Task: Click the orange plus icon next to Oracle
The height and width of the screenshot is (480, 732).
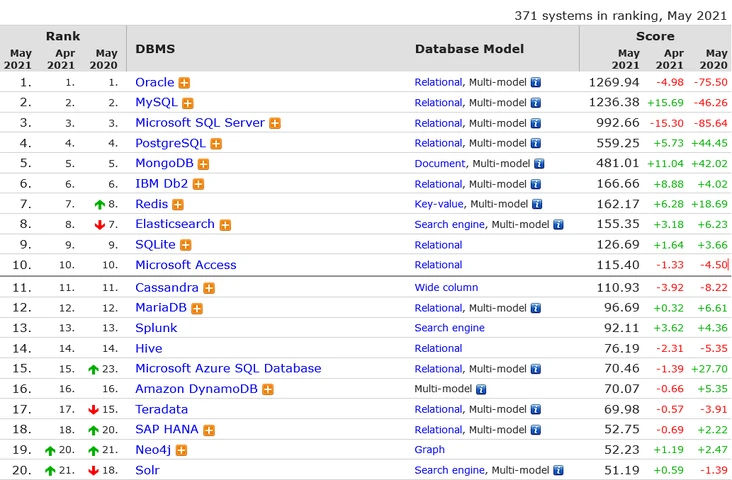Action: point(184,83)
